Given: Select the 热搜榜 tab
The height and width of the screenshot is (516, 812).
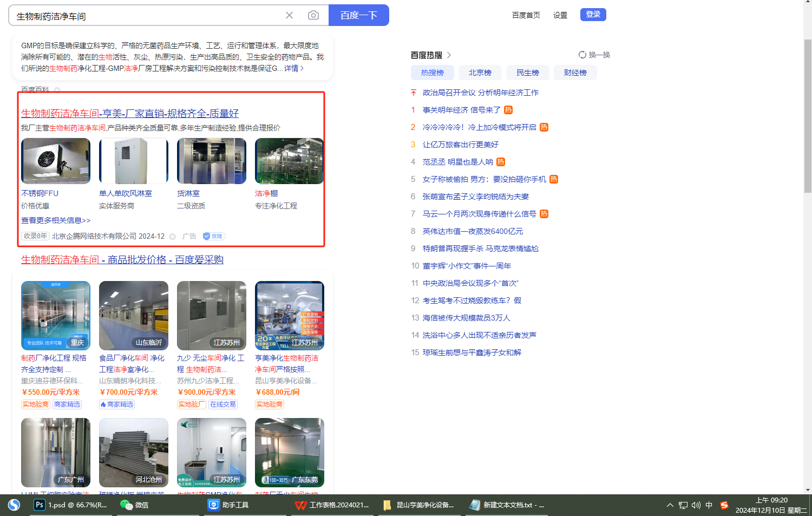Looking at the screenshot, I should point(433,73).
